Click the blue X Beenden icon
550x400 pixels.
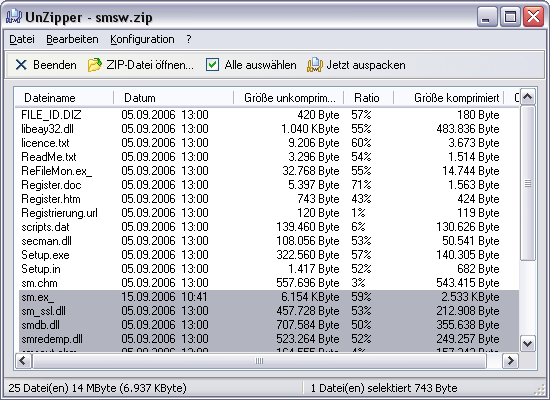(21, 65)
